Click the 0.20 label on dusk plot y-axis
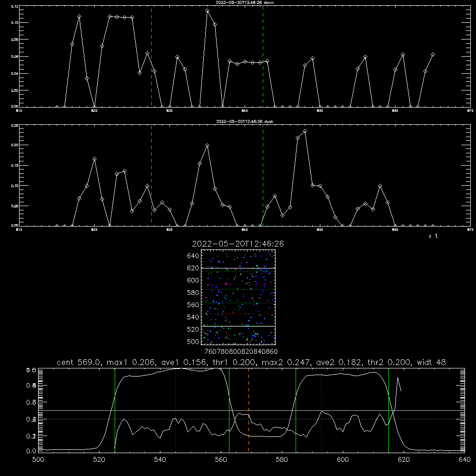 point(15,145)
